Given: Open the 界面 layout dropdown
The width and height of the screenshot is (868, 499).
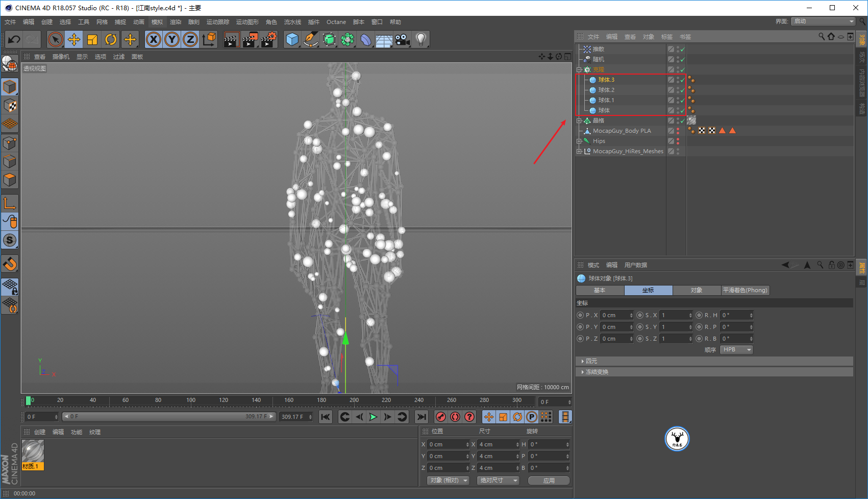Looking at the screenshot, I should pyautogui.click(x=823, y=21).
